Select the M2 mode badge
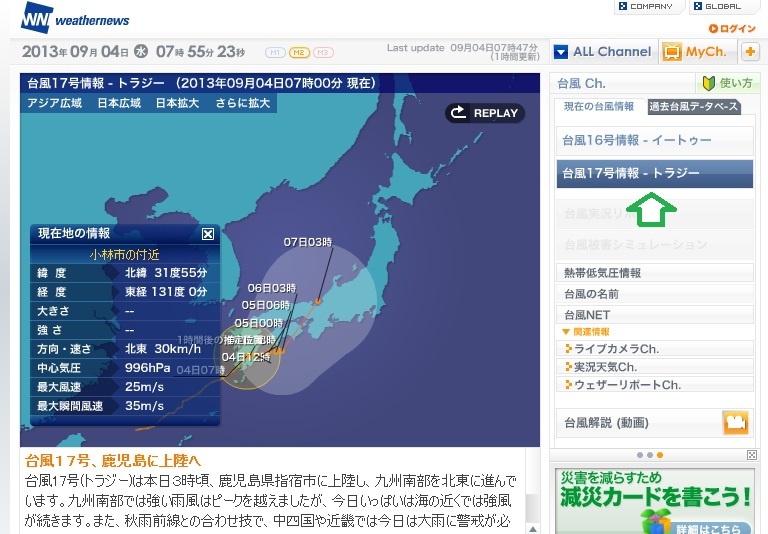Image resolution: width=768 pixels, height=534 pixels. (x=299, y=52)
